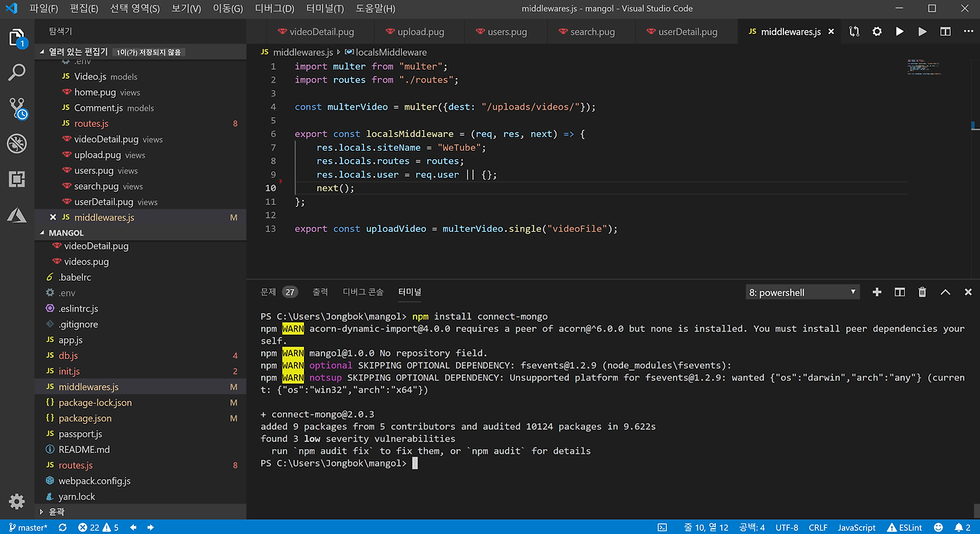Open the Search view in activity bar
Image resolution: width=980 pixels, height=534 pixels.
[x=17, y=73]
